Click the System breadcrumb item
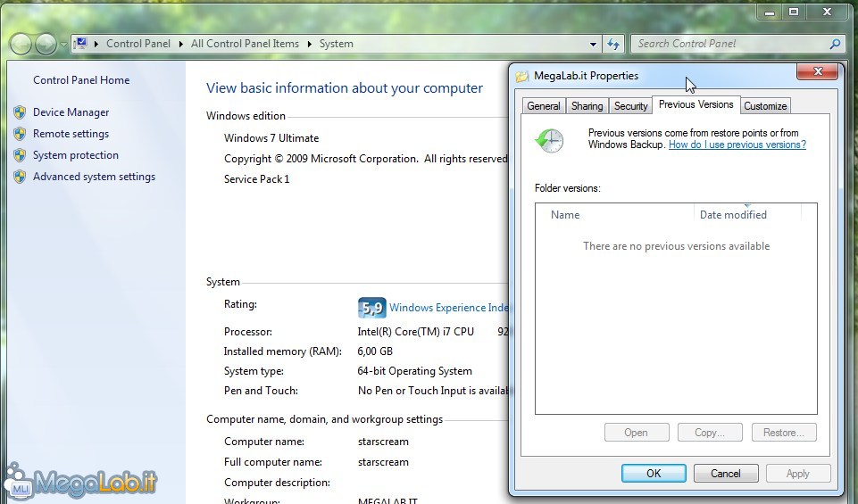Image resolution: width=858 pixels, height=504 pixels. (336, 44)
